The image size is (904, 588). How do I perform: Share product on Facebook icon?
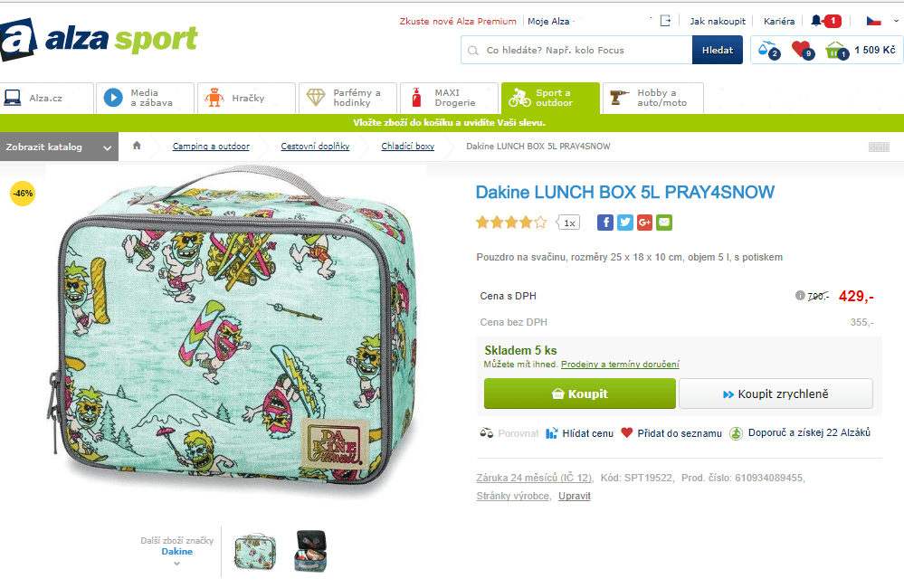click(x=604, y=223)
